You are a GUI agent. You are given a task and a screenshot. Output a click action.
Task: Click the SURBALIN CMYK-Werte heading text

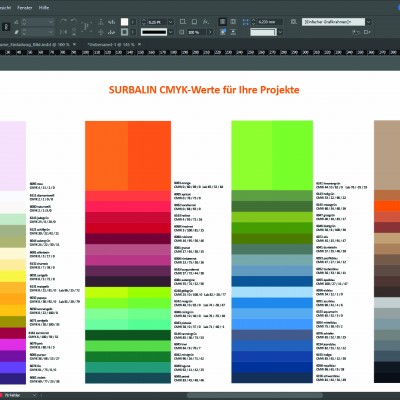pos(204,90)
